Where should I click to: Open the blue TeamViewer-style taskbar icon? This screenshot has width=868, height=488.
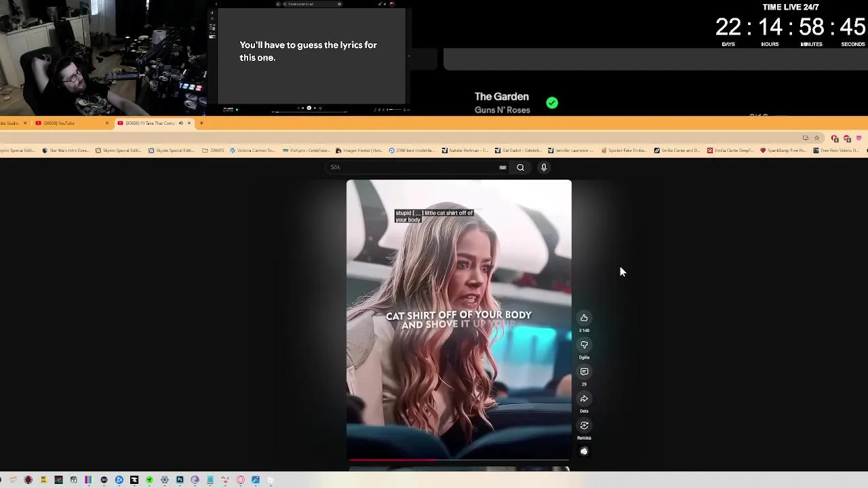point(119,480)
